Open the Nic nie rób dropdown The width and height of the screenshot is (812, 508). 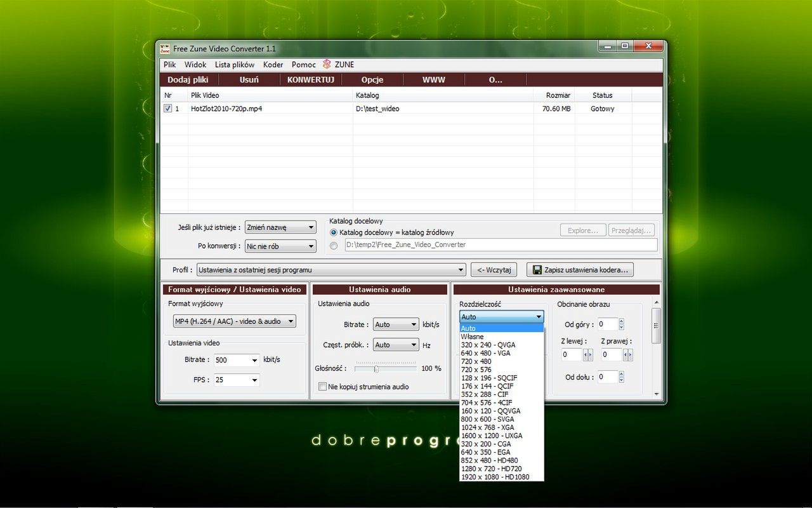(280, 246)
